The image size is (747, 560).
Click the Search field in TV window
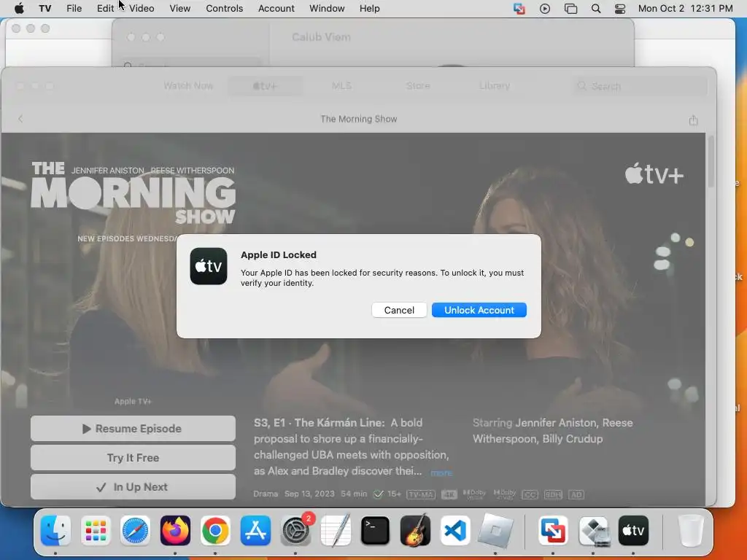tap(640, 86)
